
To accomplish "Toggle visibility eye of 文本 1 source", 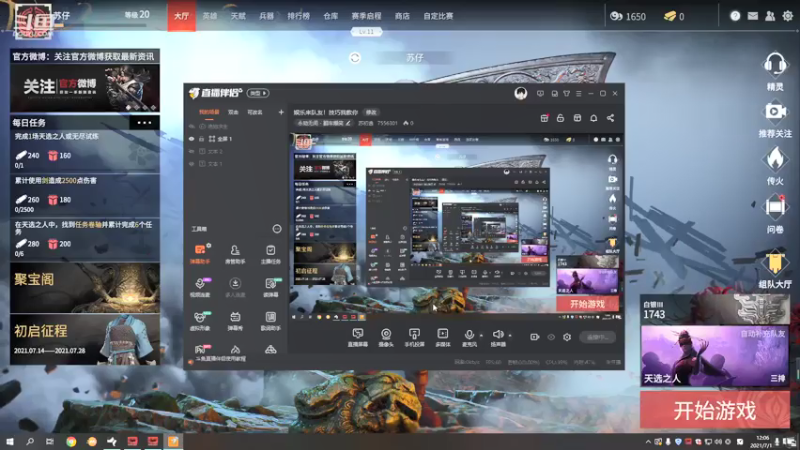I will 192,164.
